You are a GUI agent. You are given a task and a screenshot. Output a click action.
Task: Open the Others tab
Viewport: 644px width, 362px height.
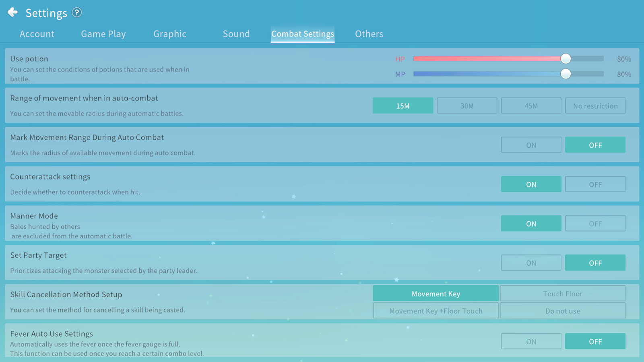pos(369,34)
